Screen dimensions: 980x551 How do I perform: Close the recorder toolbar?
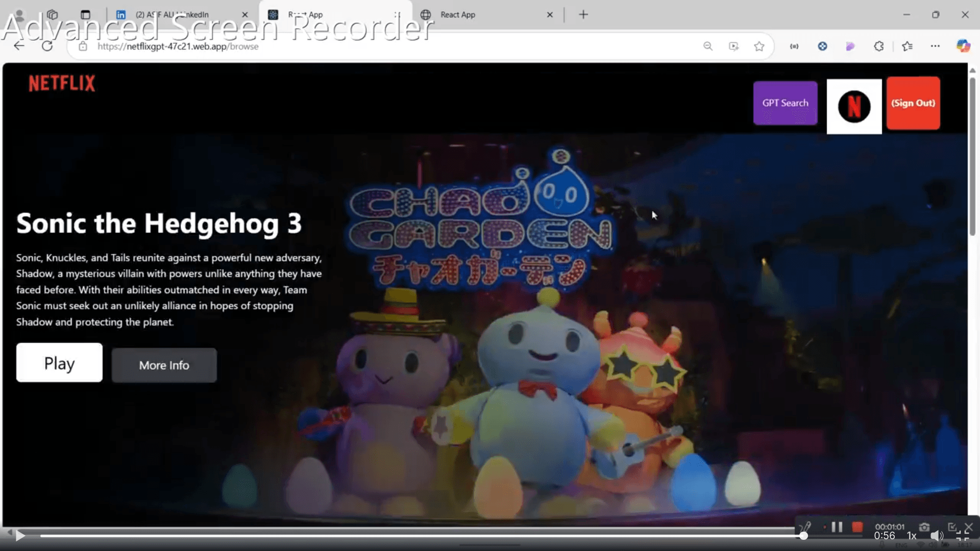point(969,527)
